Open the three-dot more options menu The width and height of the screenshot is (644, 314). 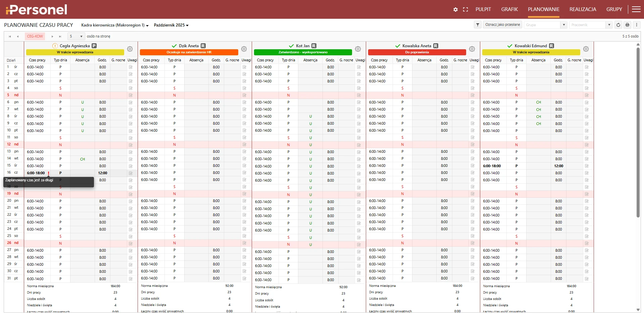pos(636,25)
